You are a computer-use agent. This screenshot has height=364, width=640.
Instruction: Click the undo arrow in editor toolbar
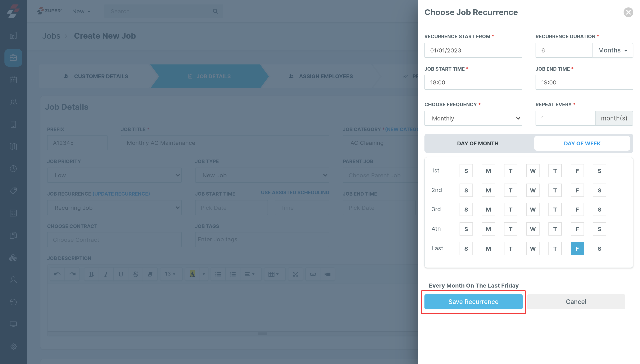click(x=57, y=274)
